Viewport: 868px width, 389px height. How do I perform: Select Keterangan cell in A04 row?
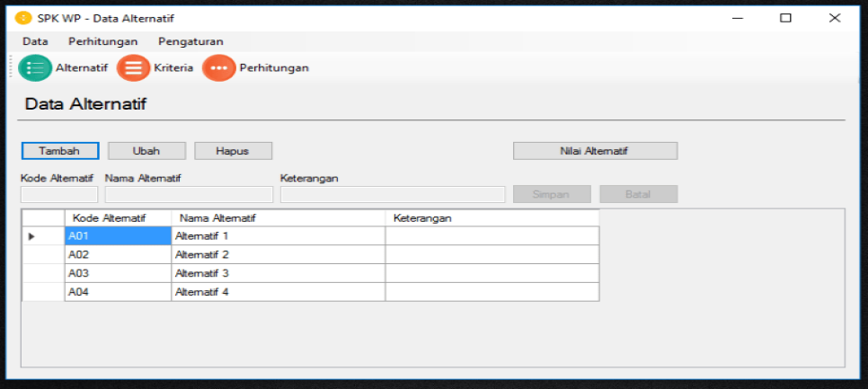pyautogui.click(x=492, y=292)
